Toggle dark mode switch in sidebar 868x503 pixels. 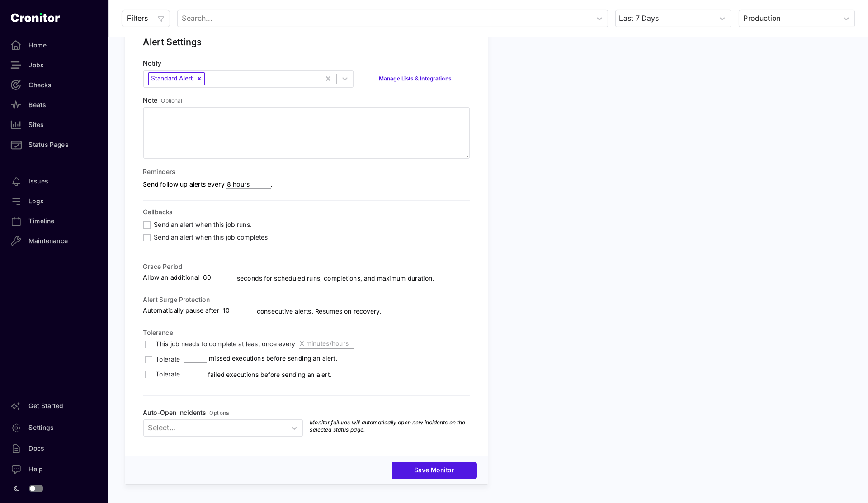click(x=36, y=489)
